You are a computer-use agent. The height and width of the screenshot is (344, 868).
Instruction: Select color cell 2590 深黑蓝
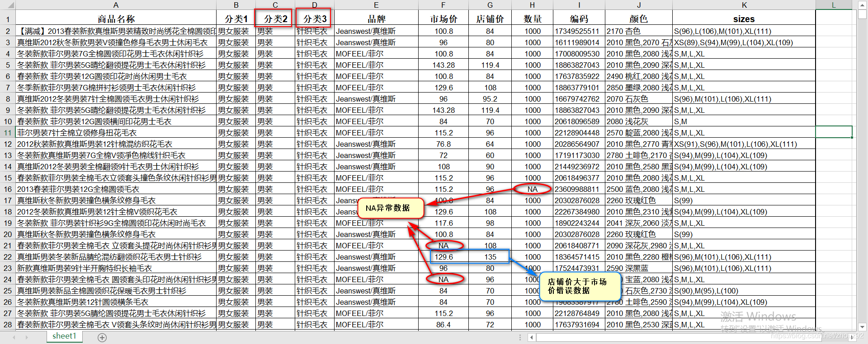click(x=639, y=268)
